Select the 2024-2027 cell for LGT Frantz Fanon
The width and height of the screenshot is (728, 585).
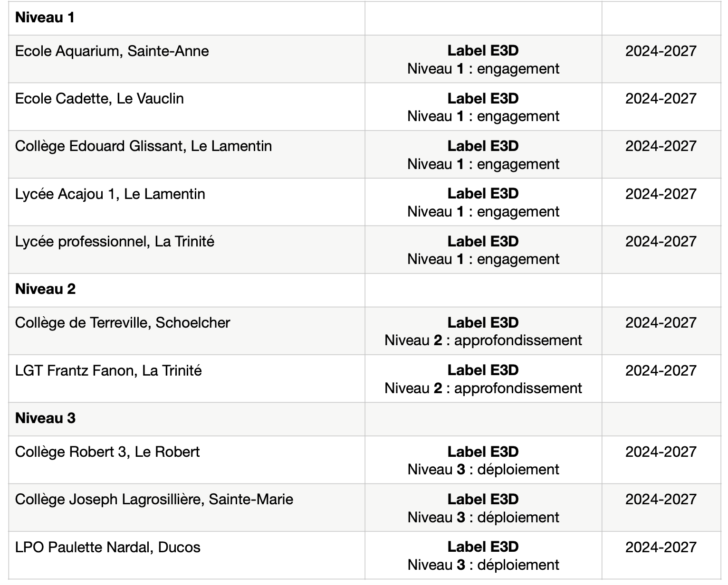pos(661,378)
